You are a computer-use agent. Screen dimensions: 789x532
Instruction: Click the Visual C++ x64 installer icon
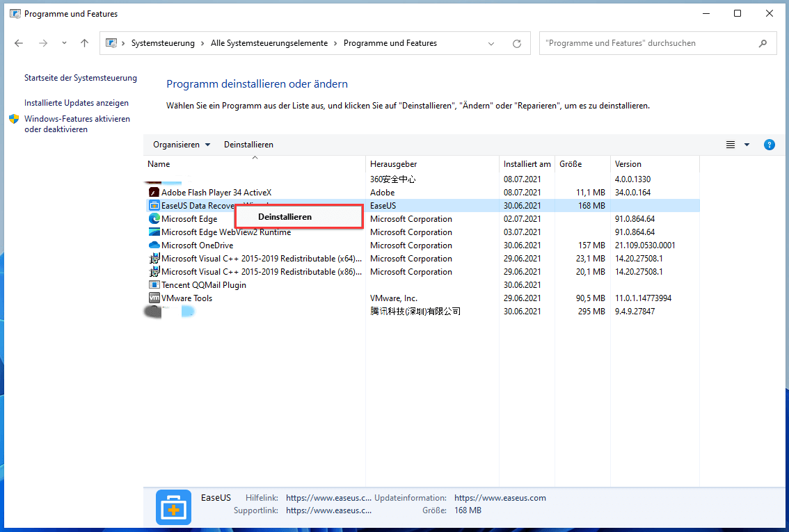pyautogui.click(x=154, y=259)
